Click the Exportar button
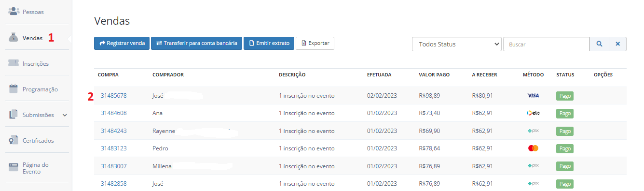The width and height of the screenshot is (644, 191). point(315,43)
